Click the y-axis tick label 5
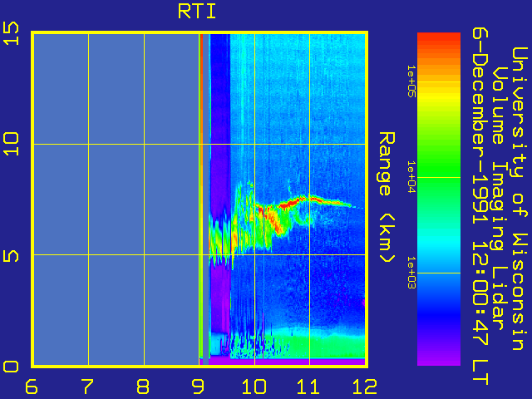The height and width of the screenshot is (399, 532). coord(11,254)
